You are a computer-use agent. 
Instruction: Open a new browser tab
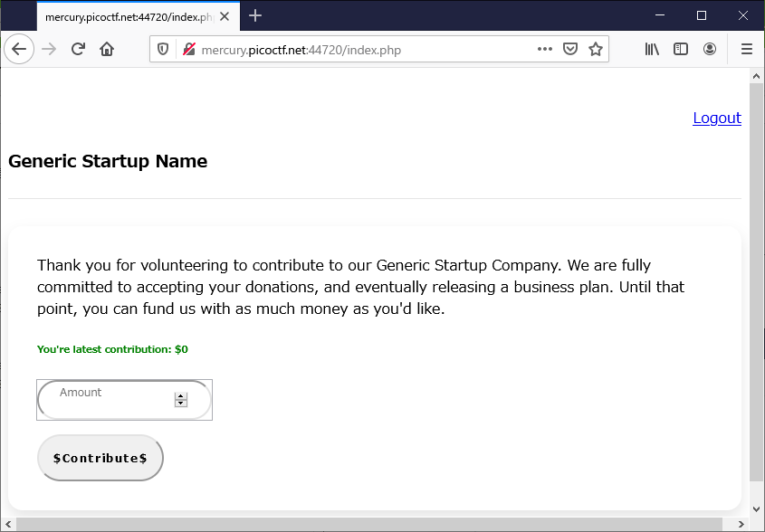pyautogui.click(x=255, y=15)
